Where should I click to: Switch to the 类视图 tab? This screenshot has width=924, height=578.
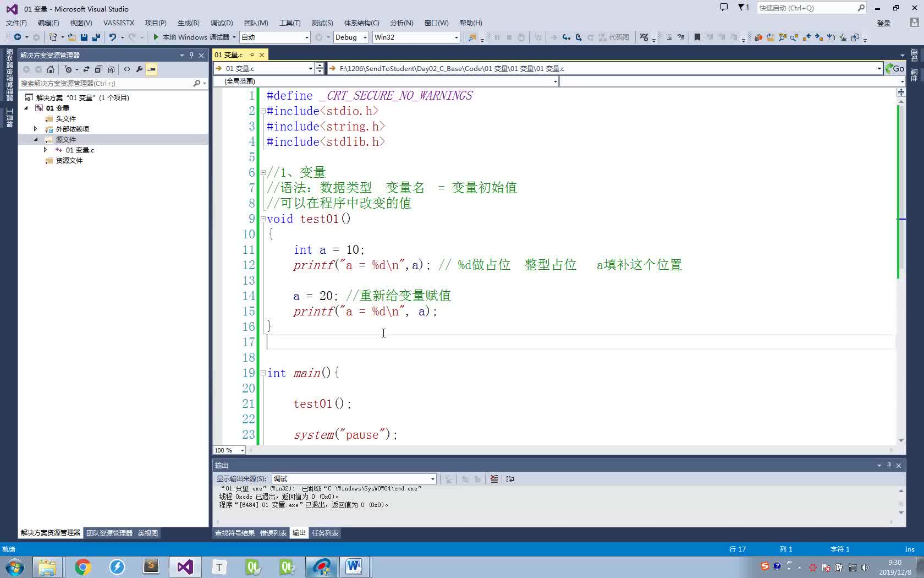click(x=147, y=533)
